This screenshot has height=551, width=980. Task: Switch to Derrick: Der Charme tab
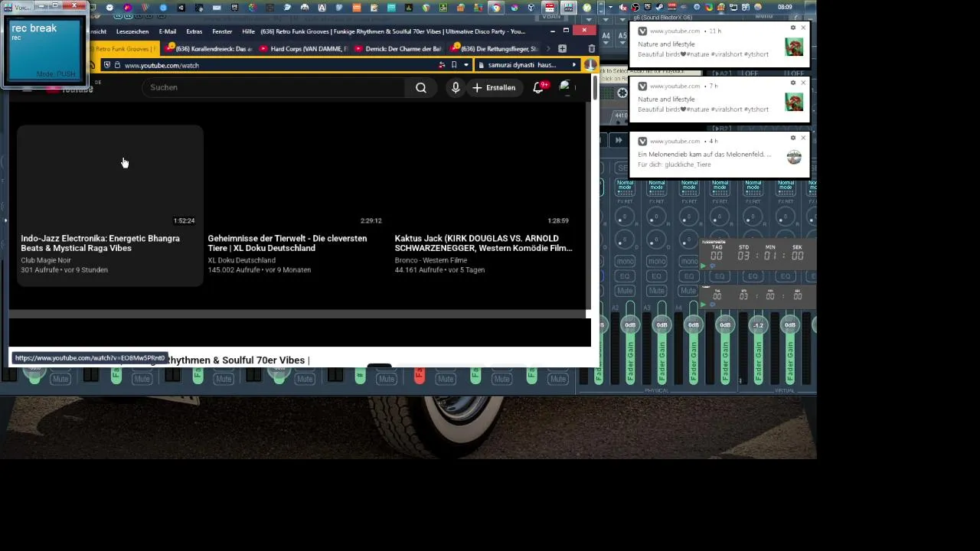(398, 48)
